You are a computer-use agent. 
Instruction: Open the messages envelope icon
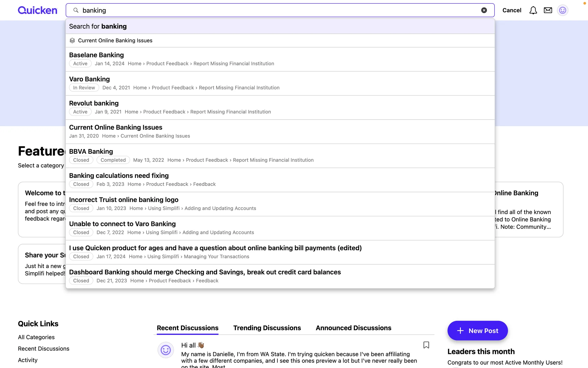point(548,10)
